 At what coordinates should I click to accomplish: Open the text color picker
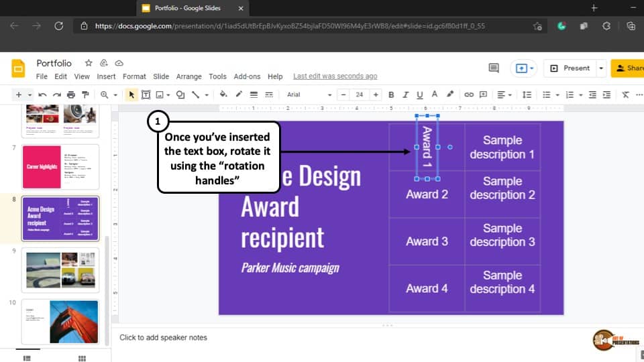[435, 95]
